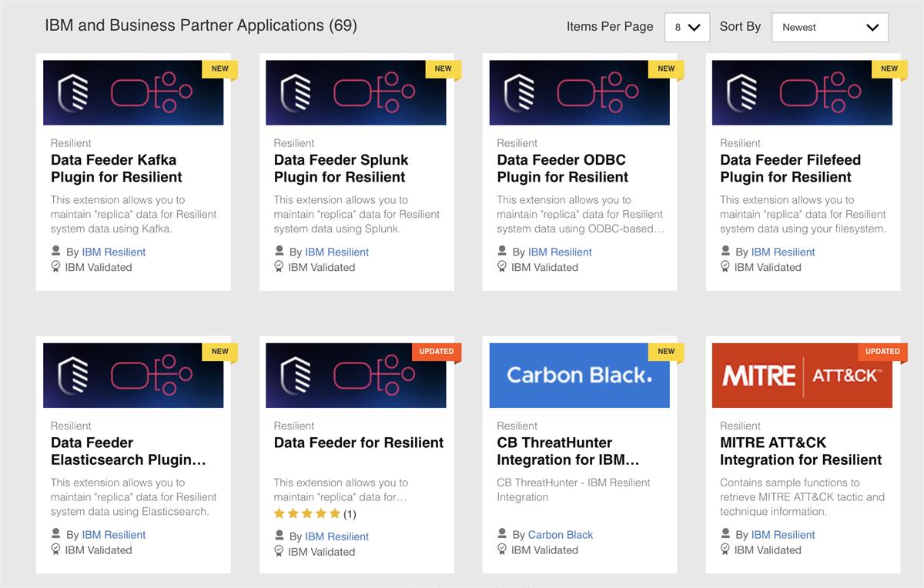
Task: Open the Data Feeder Filefeed Plugin banner image
Action: [x=802, y=92]
